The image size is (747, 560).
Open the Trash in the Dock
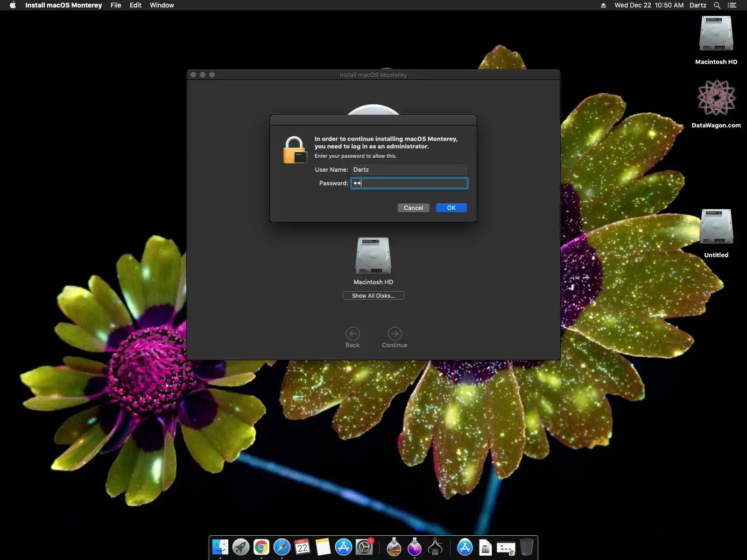pyautogui.click(x=527, y=547)
